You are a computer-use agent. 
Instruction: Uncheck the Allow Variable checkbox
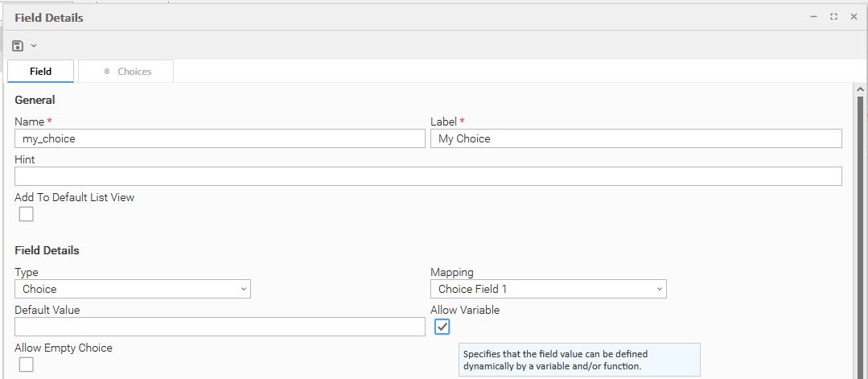442,327
